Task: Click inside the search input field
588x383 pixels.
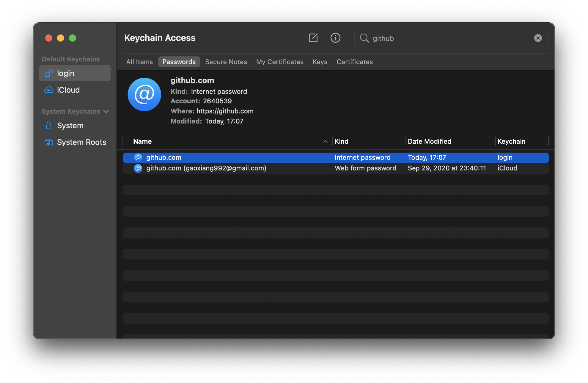Action: coord(431,38)
